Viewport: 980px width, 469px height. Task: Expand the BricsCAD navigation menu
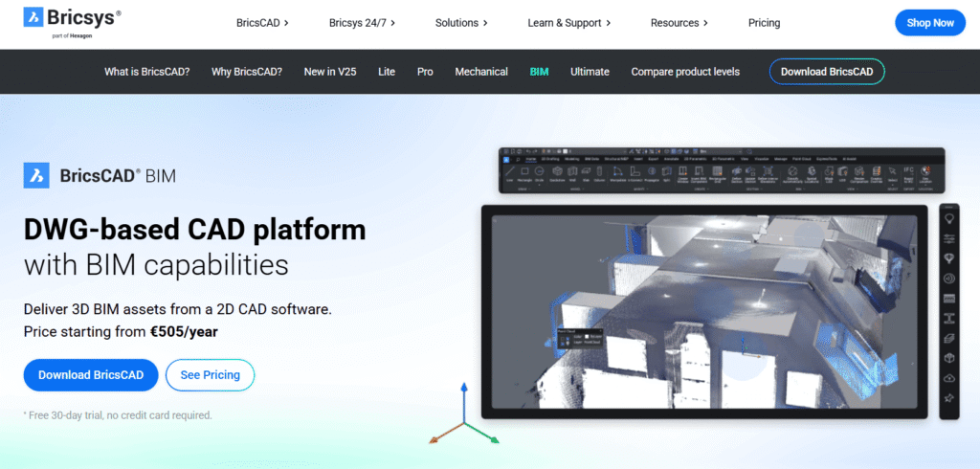tap(262, 23)
